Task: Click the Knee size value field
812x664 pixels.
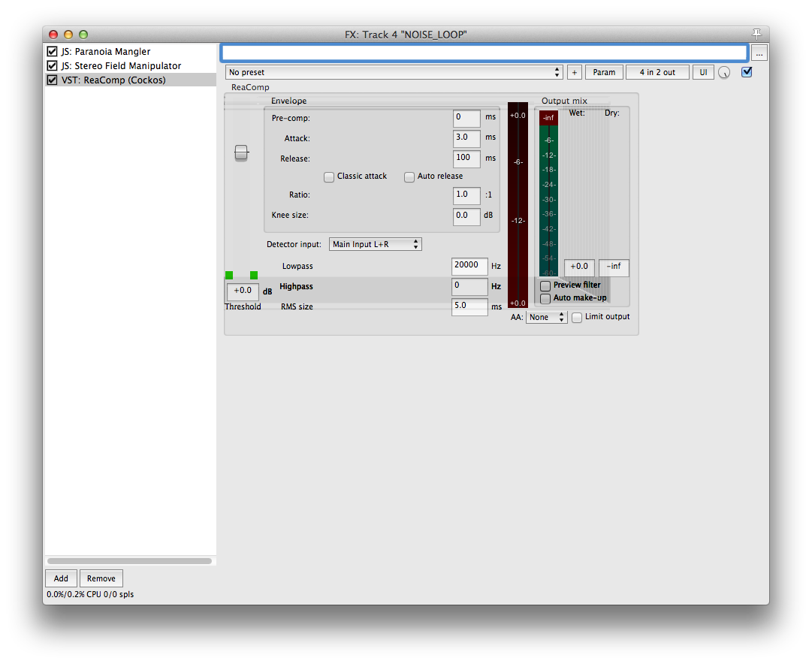Action: pyautogui.click(x=466, y=216)
